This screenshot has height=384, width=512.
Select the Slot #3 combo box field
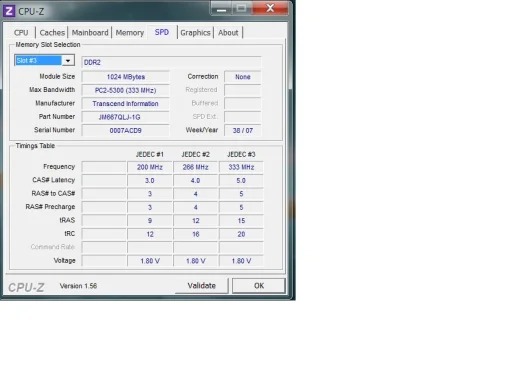pos(44,61)
